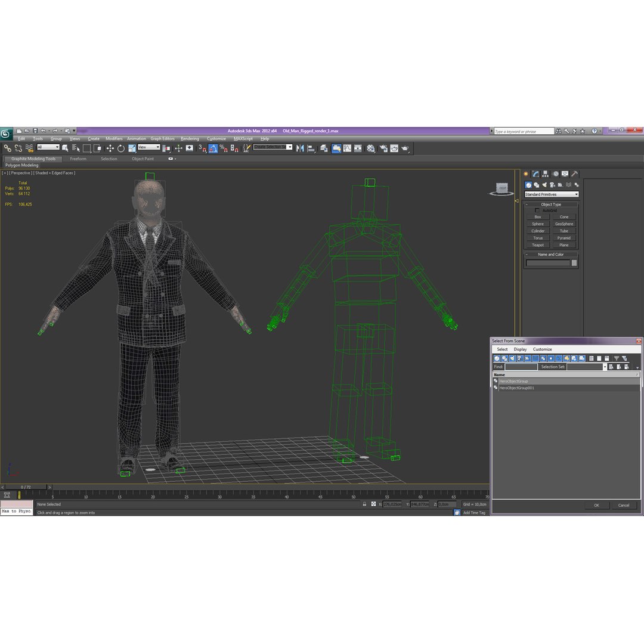Open the Edit menu
Viewport: 644px width, 644px height.
[x=21, y=139]
